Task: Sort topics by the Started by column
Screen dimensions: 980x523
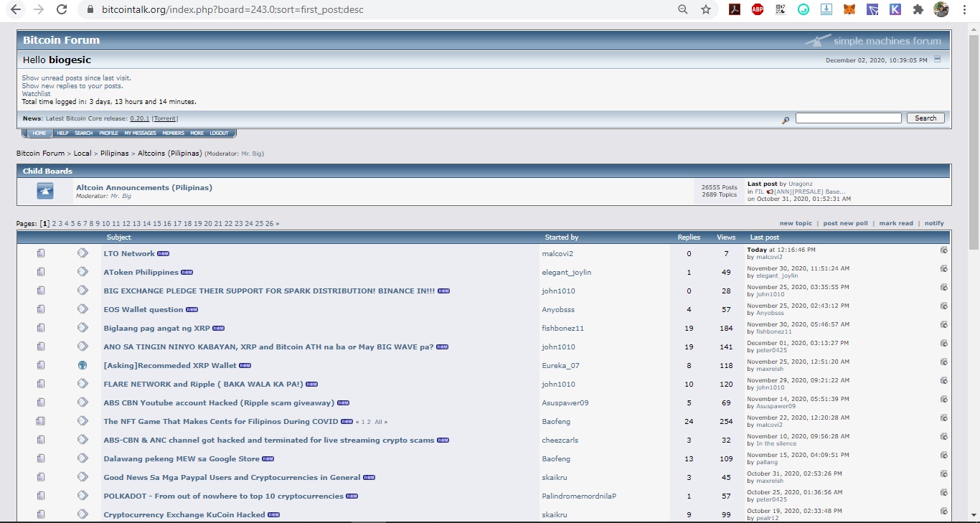Action: click(x=562, y=237)
